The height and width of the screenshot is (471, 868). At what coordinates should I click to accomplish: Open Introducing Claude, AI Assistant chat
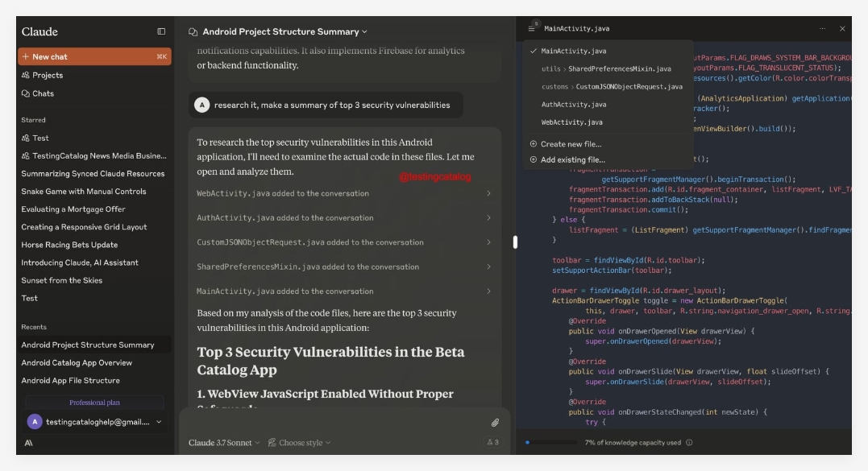click(x=80, y=262)
